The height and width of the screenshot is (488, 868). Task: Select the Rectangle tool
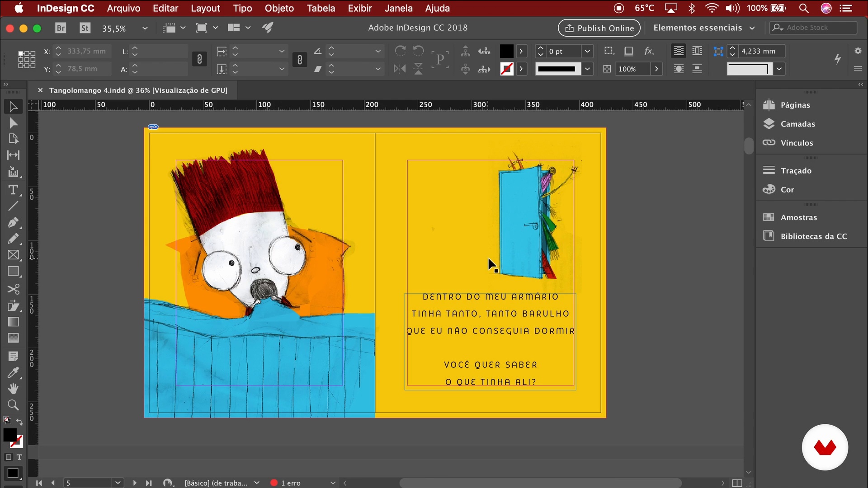[x=13, y=272]
